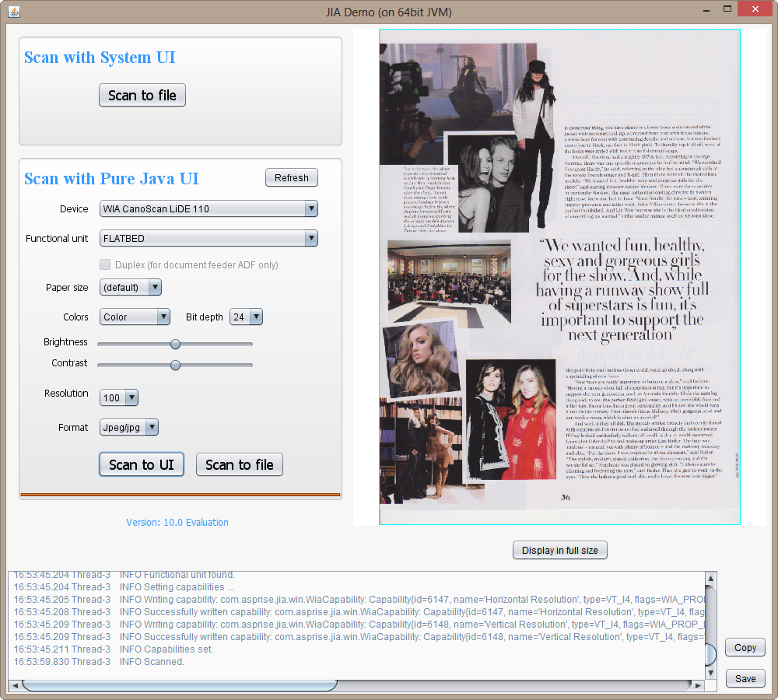The height and width of the screenshot is (700, 778).
Task: Click Display in full size button
Action: point(559,550)
